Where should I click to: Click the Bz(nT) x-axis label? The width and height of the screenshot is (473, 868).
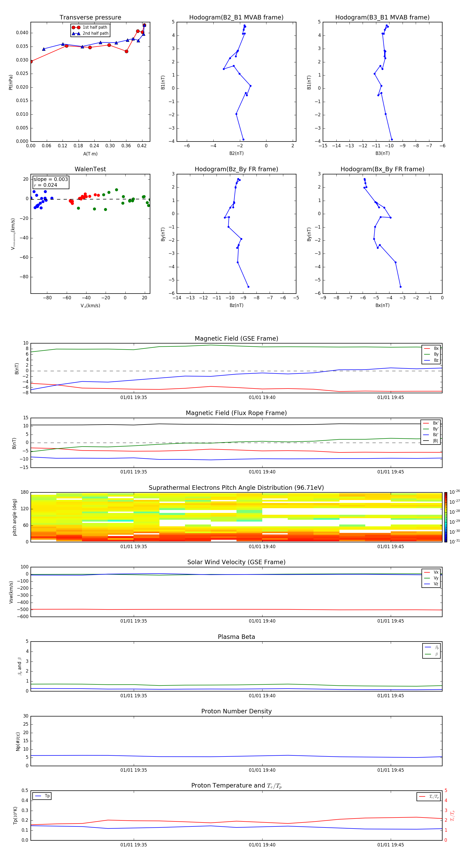coord(236,305)
